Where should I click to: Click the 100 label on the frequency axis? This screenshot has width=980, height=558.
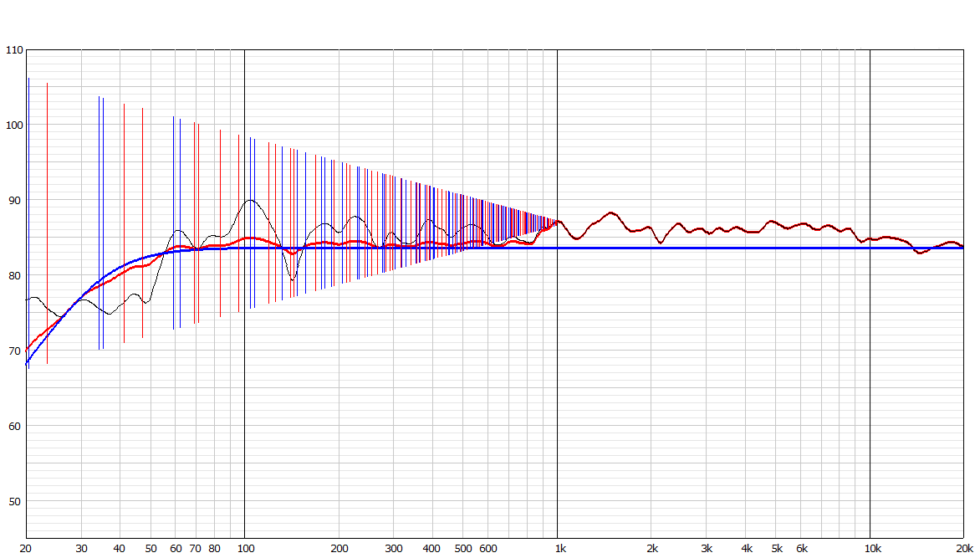coord(246,549)
